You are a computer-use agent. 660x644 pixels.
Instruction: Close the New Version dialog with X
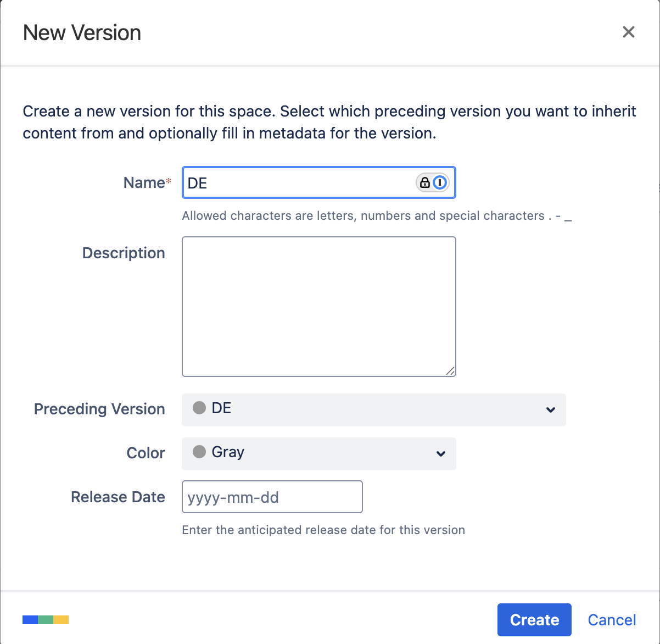tap(628, 32)
